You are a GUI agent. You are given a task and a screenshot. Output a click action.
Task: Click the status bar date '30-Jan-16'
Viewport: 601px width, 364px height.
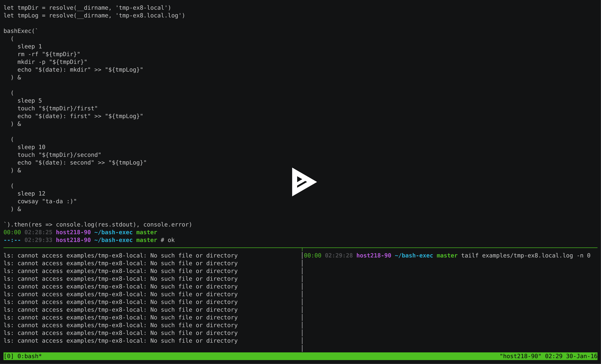582,356
